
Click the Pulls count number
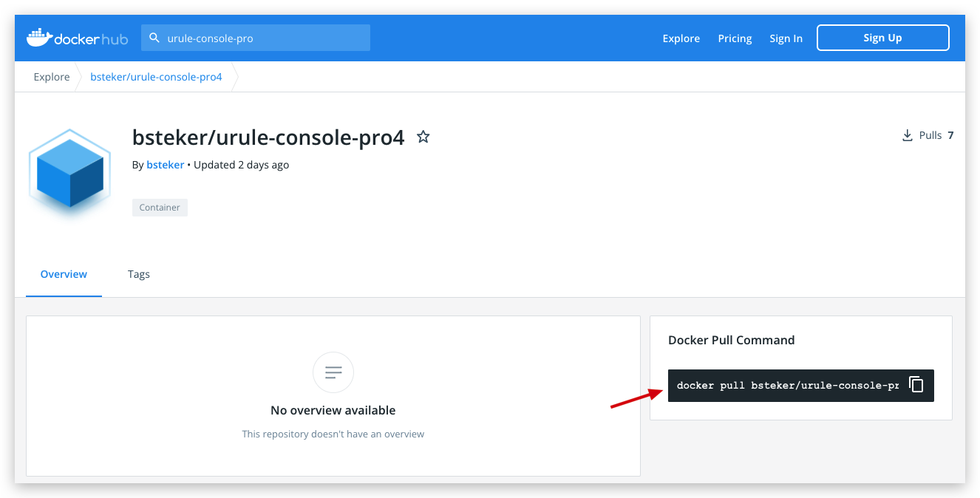950,134
